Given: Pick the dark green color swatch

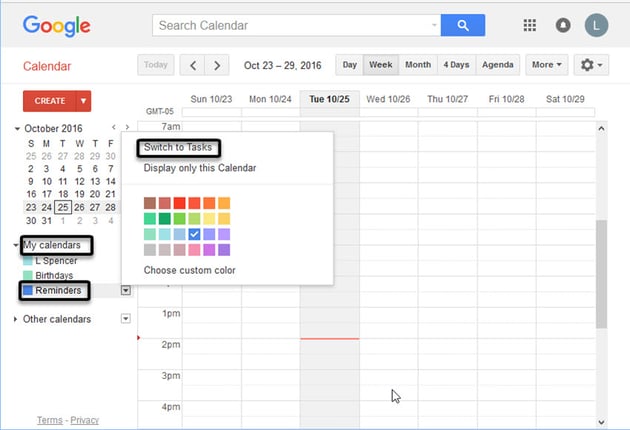Looking at the screenshot, I should 164,219.
